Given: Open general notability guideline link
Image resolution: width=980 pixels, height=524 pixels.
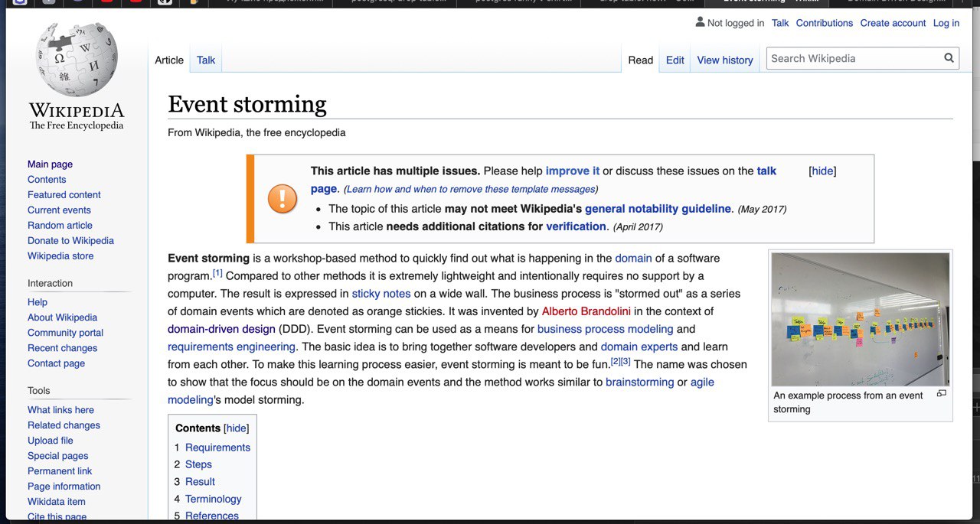Looking at the screenshot, I should pyautogui.click(x=658, y=208).
